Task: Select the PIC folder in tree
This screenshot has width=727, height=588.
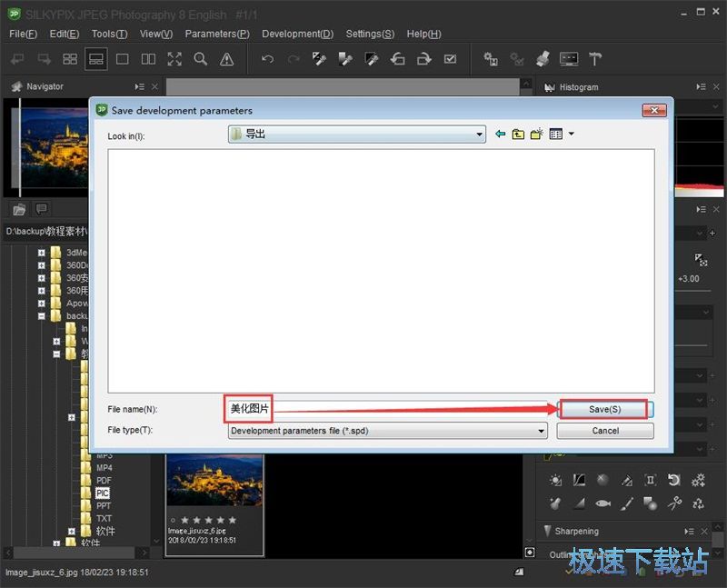Action: [x=103, y=493]
